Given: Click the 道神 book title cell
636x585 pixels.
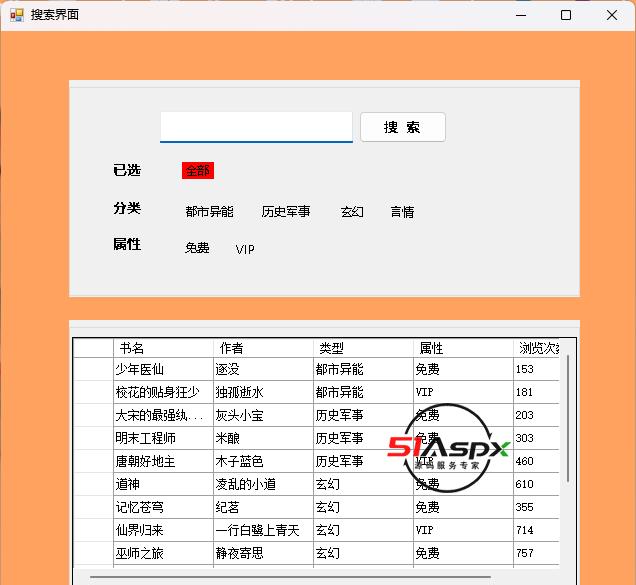Looking at the screenshot, I should [162, 484].
